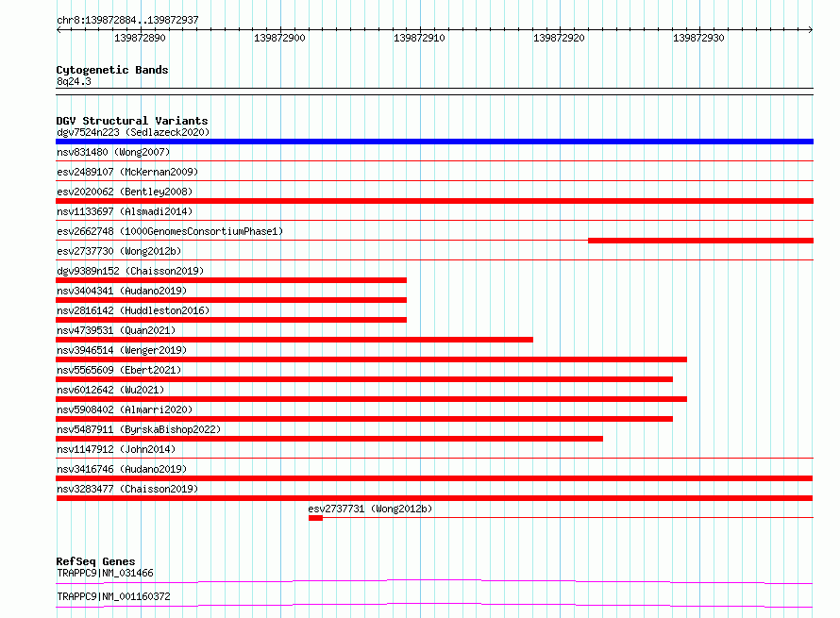Viewport: 840px width, 618px height.
Task: Click nsv5565609 (Ebert2021) label
Action: click(119, 370)
